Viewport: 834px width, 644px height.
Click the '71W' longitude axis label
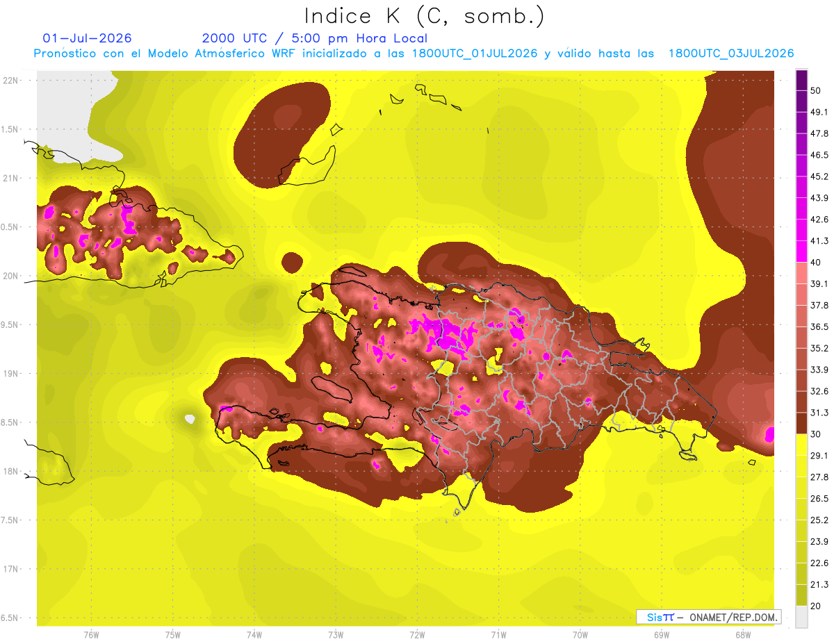pos(498,635)
